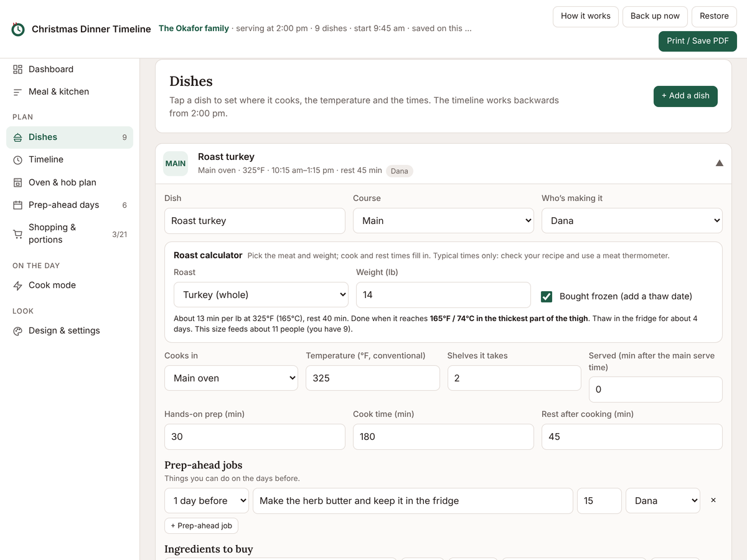Click the + Prep-ahead job button

[201, 526]
